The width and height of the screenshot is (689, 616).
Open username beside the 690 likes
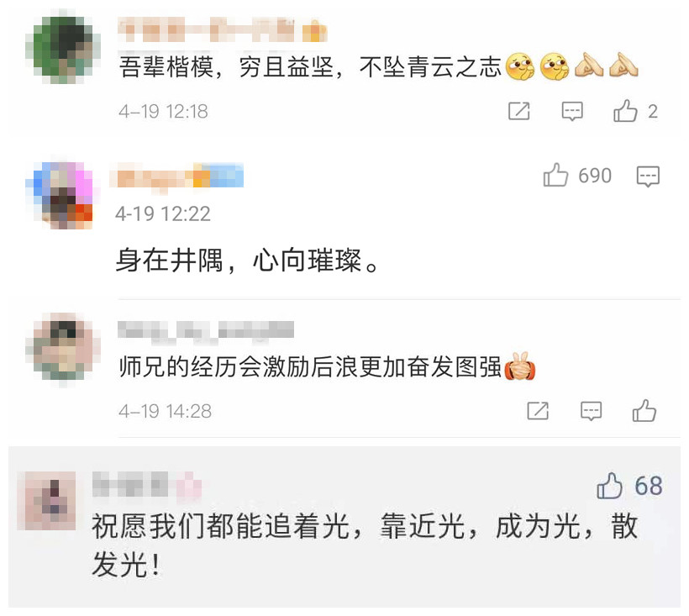177,176
